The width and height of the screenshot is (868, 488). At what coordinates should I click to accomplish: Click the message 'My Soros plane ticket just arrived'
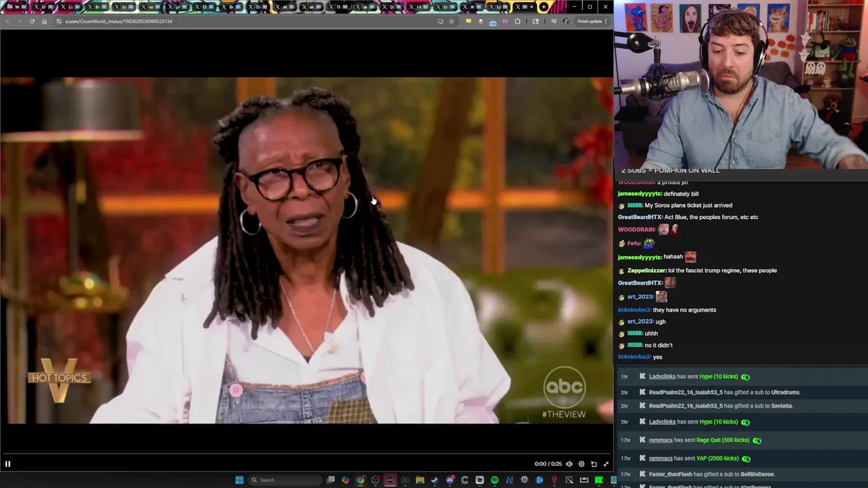tap(688, 205)
